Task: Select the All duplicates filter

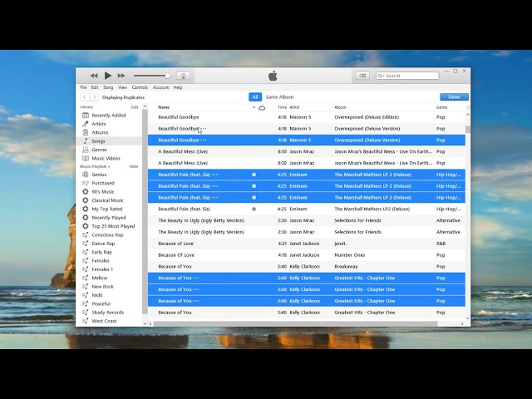Action: (x=255, y=97)
